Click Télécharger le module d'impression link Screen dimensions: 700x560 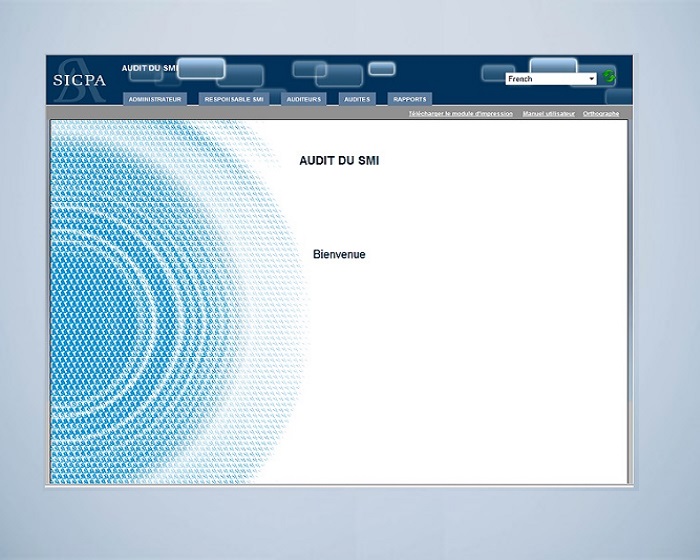tap(460, 114)
